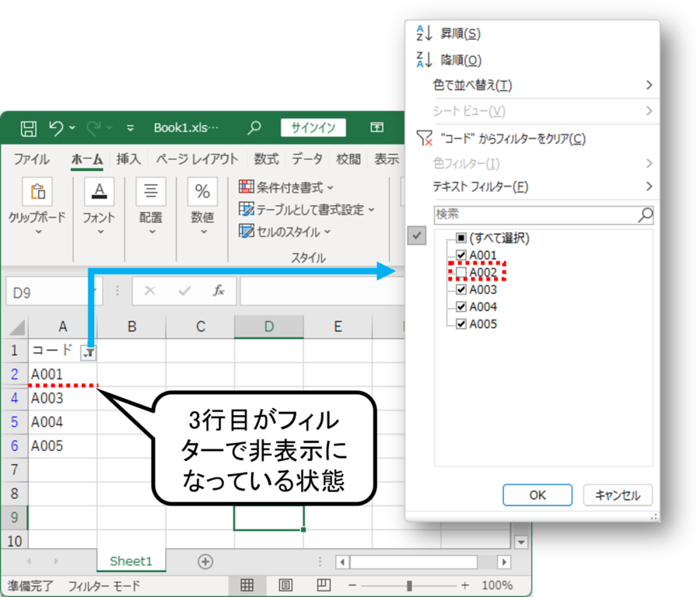Open the Number format percent icon
Screen dimensions: 700x597
(202, 190)
